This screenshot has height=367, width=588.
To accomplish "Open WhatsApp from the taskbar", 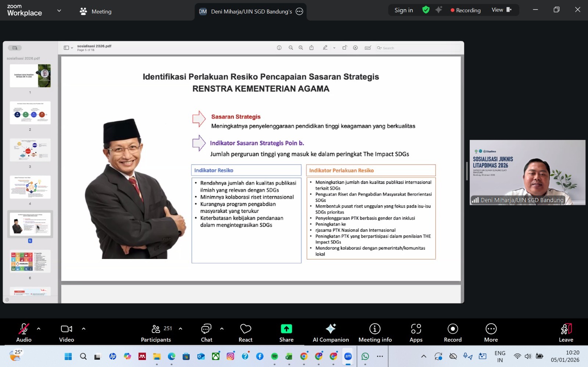I will (365, 356).
